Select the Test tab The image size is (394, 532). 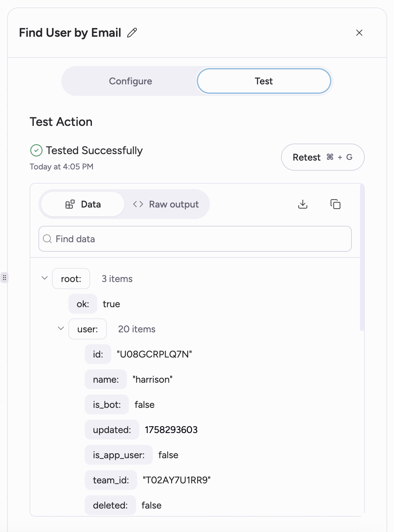(264, 81)
